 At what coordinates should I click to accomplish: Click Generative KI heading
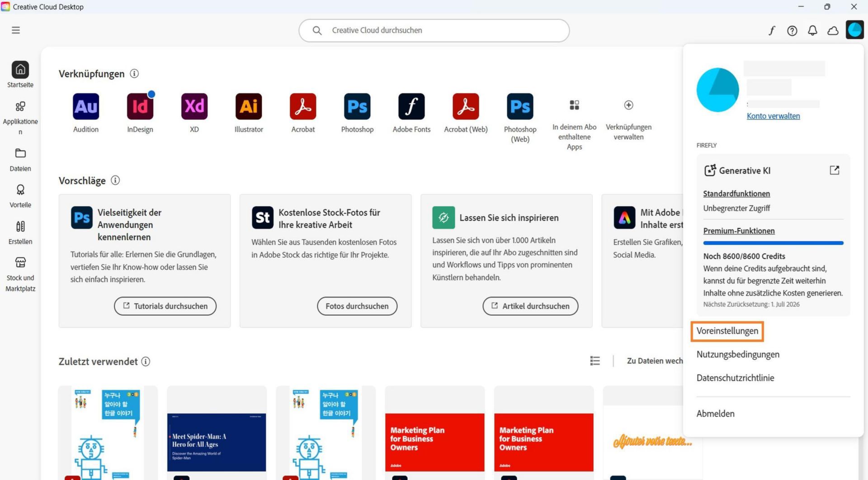[745, 171]
